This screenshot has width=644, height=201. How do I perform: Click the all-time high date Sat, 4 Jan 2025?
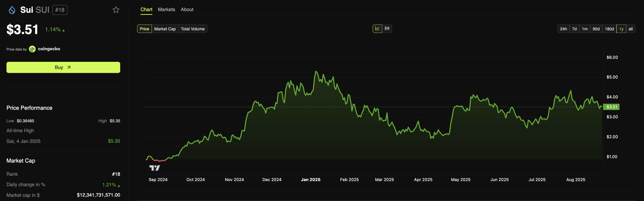click(x=24, y=141)
